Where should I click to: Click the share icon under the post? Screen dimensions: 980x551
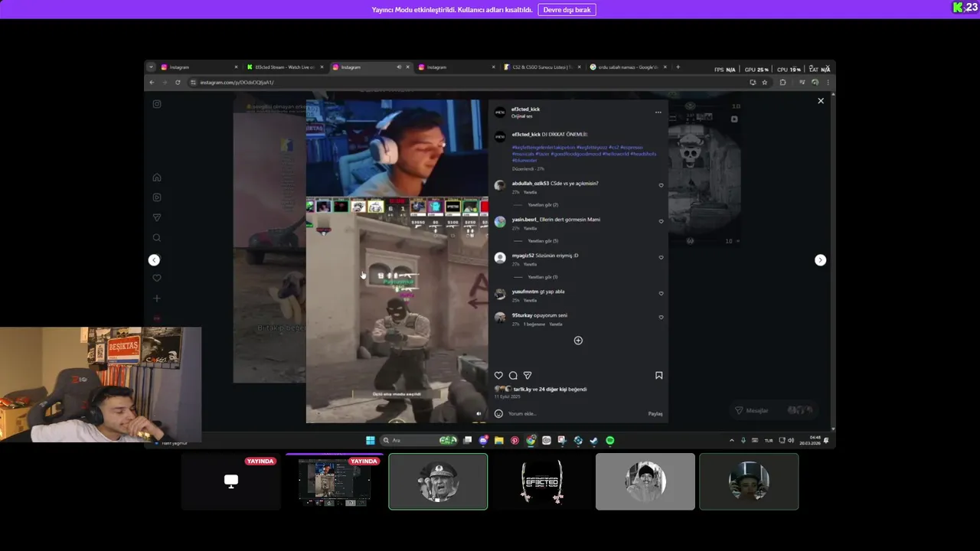point(528,376)
